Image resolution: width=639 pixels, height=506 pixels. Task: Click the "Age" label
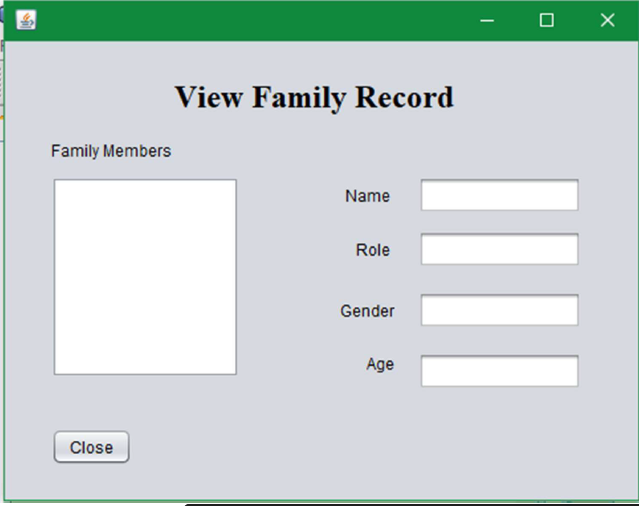click(x=380, y=364)
